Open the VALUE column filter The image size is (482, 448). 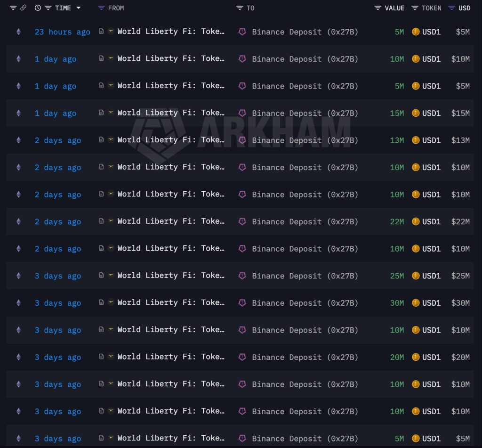click(x=378, y=8)
